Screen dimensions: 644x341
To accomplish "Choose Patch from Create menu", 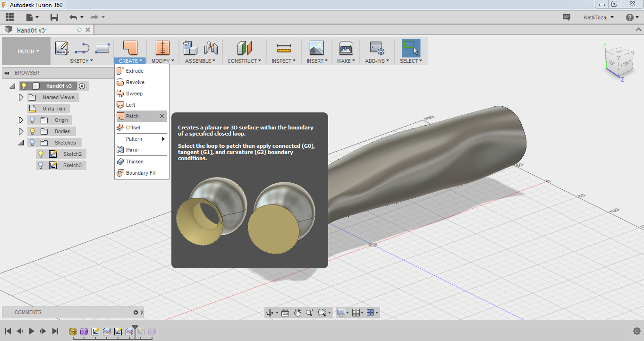I will [142, 116].
